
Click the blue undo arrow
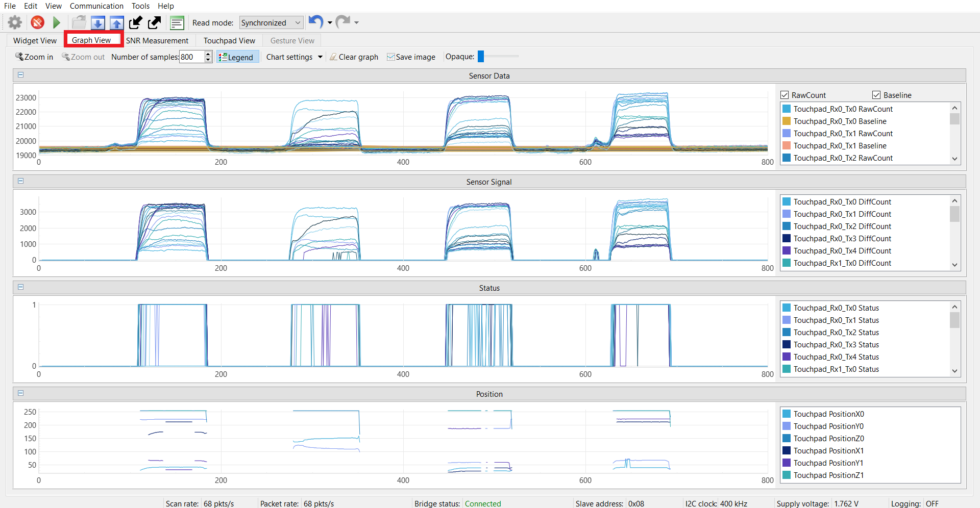coord(316,21)
